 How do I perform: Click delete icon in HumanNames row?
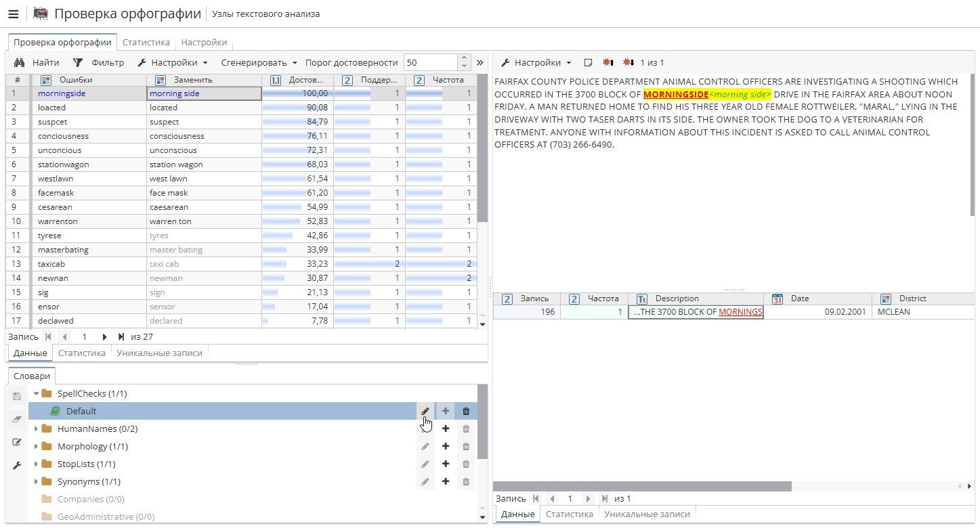pos(466,428)
